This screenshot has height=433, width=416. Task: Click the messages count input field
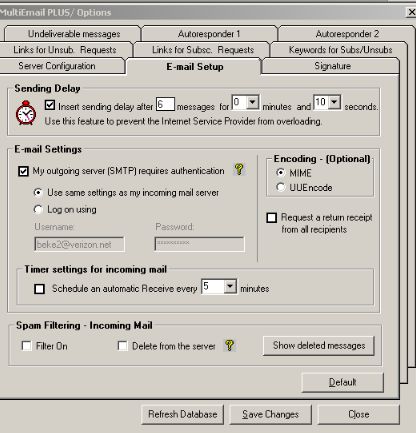point(165,104)
